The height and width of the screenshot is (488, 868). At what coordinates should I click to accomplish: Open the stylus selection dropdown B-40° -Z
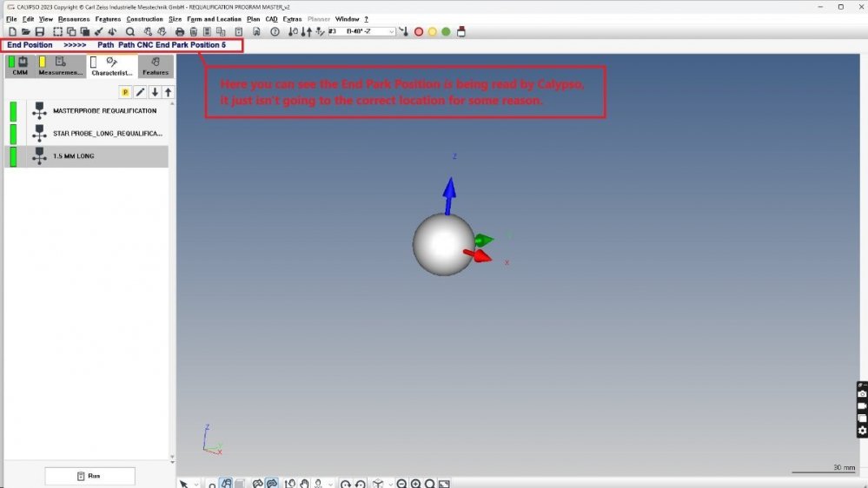(391, 32)
